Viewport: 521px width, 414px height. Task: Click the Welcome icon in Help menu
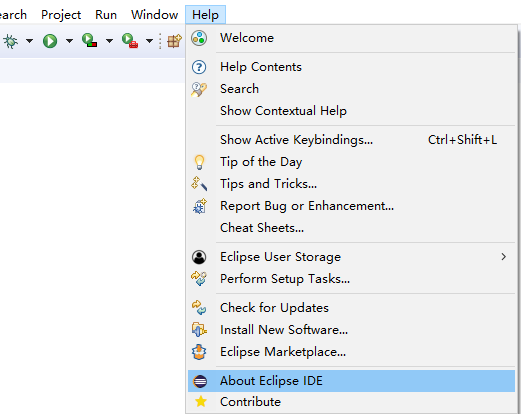(x=199, y=38)
